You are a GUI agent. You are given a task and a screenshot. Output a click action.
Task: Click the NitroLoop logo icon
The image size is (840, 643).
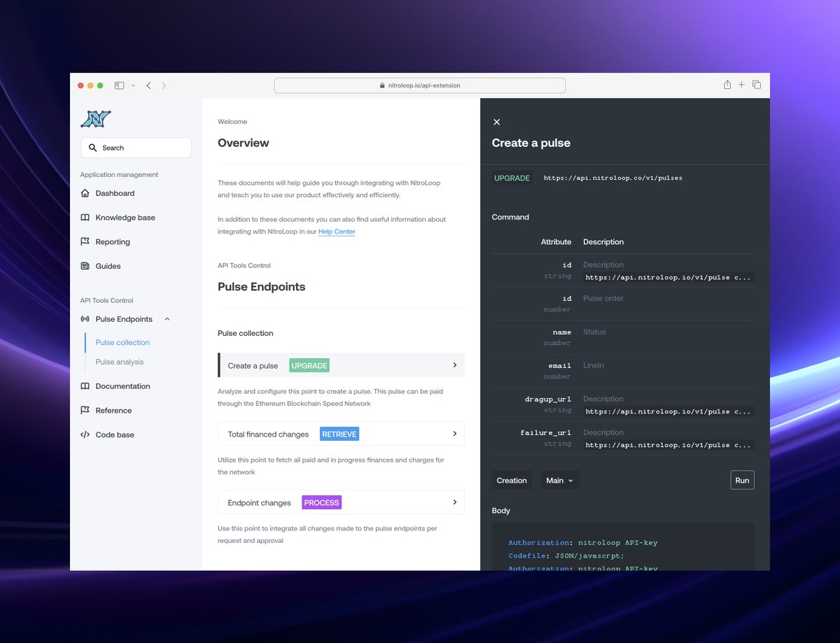click(x=96, y=119)
